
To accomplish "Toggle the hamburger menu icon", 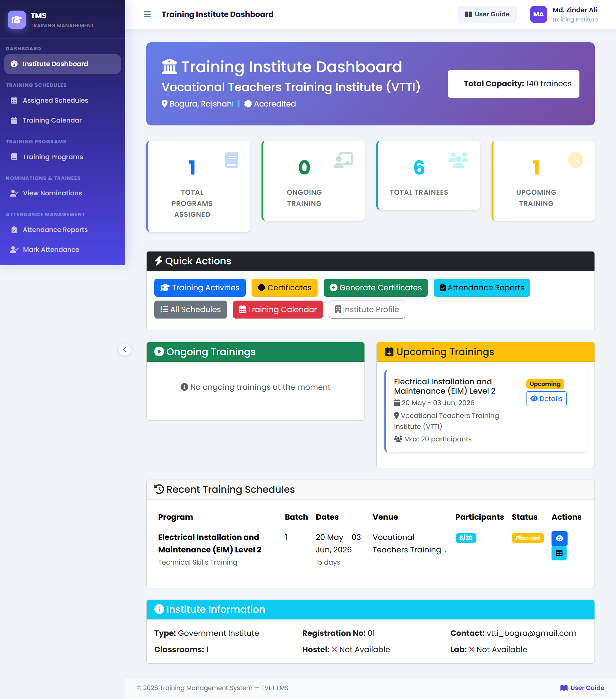I will (147, 14).
